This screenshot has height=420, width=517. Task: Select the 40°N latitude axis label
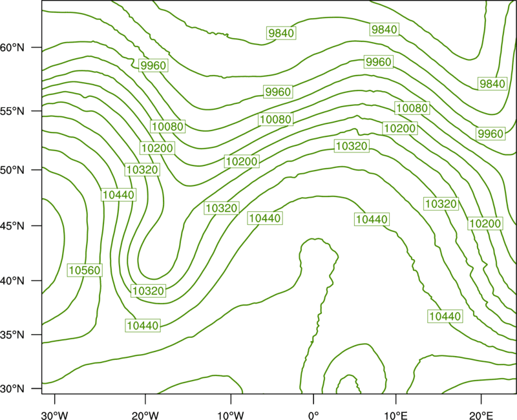(x=12, y=281)
